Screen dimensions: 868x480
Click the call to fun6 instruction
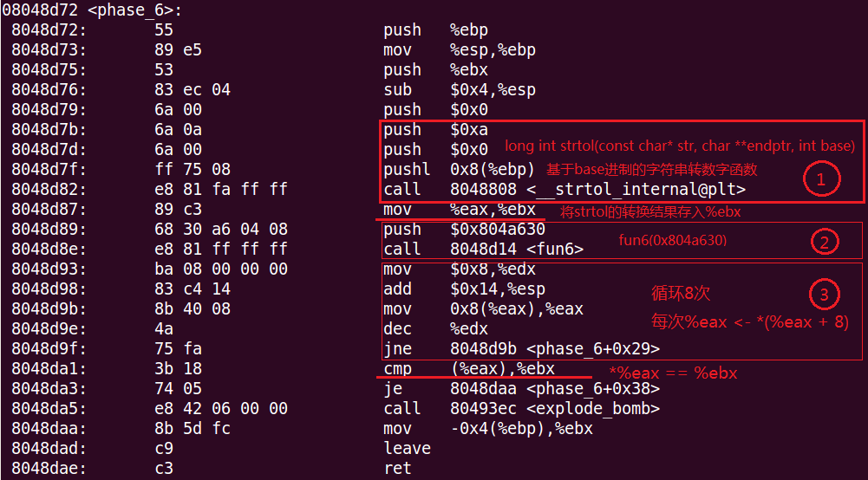[x=483, y=249]
